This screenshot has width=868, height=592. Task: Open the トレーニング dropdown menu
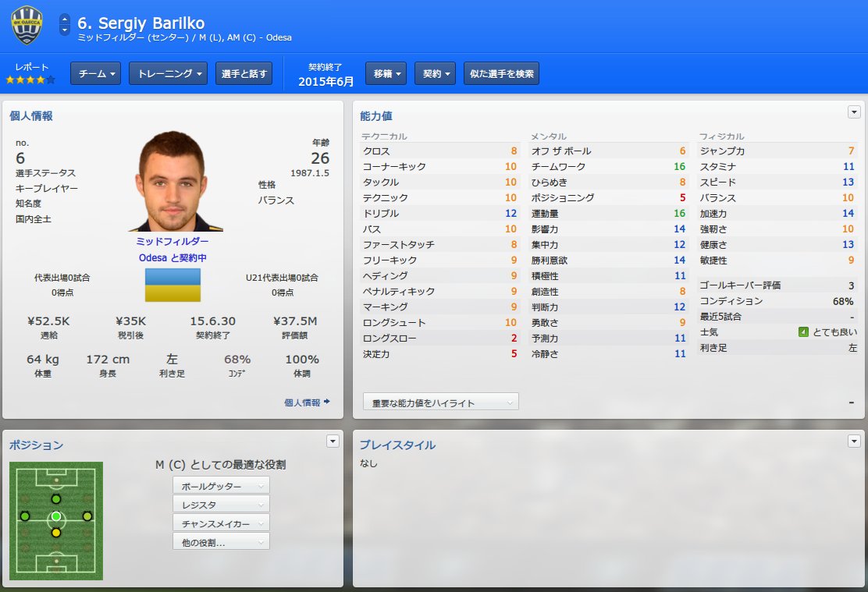click(x=169, y=73)
